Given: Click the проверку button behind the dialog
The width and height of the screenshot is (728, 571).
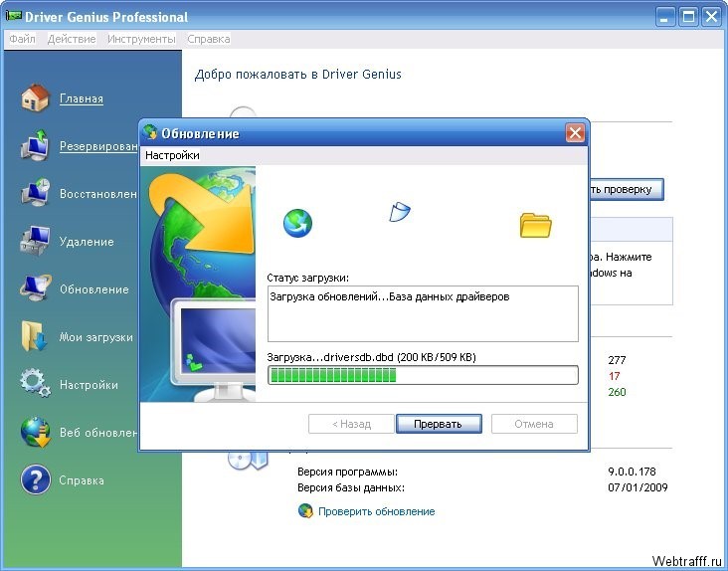Looking at the screenshot, I should coord(626,189).
